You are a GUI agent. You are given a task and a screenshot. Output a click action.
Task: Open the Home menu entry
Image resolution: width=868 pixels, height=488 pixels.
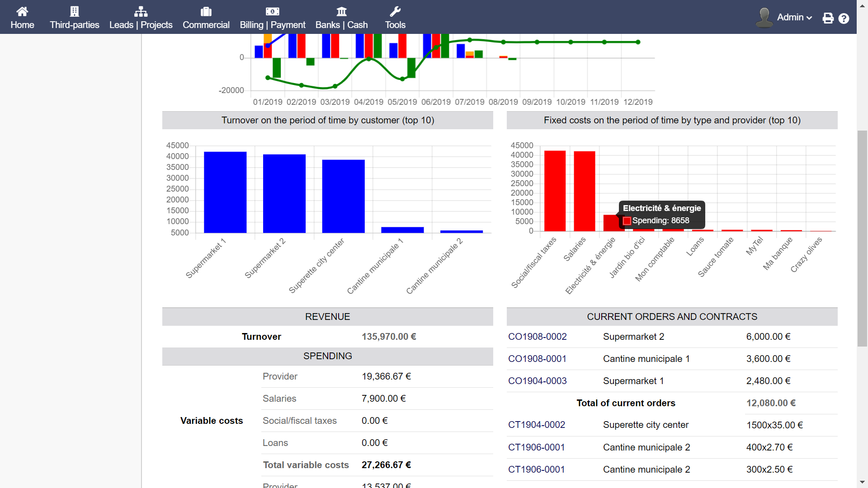pyautogui.click(x=22, y=25)
